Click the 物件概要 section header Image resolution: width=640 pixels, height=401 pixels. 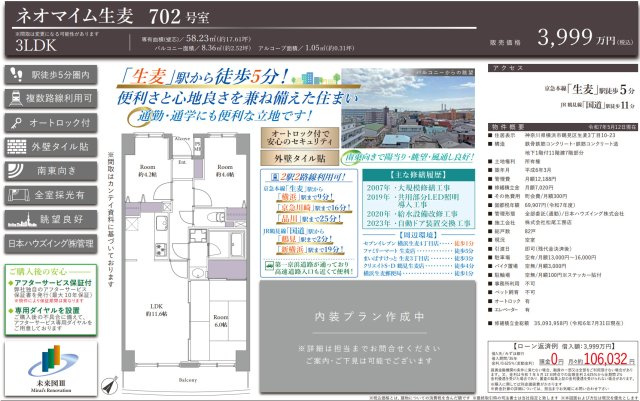tap(509, 126)
